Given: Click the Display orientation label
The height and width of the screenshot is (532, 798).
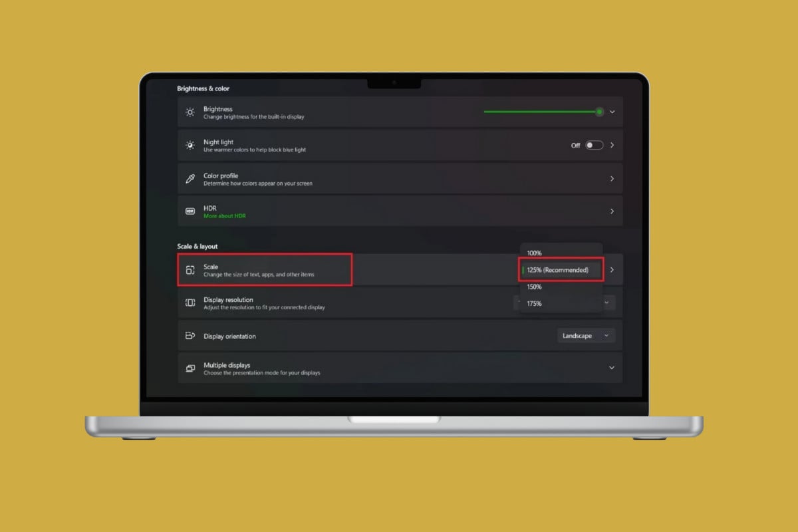Looking at the screenshot, I should point(229,336).
